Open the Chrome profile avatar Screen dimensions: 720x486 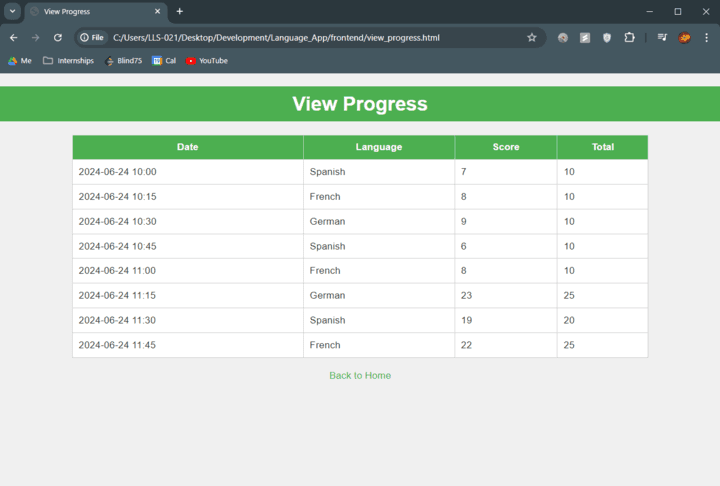pyautogui.click(x=684, y=38)
